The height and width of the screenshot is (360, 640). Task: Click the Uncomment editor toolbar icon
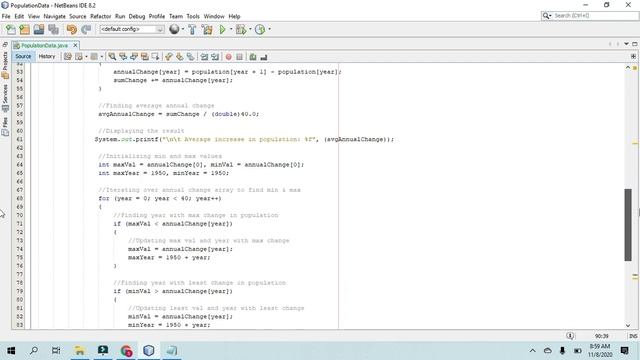tap(264, 57)
